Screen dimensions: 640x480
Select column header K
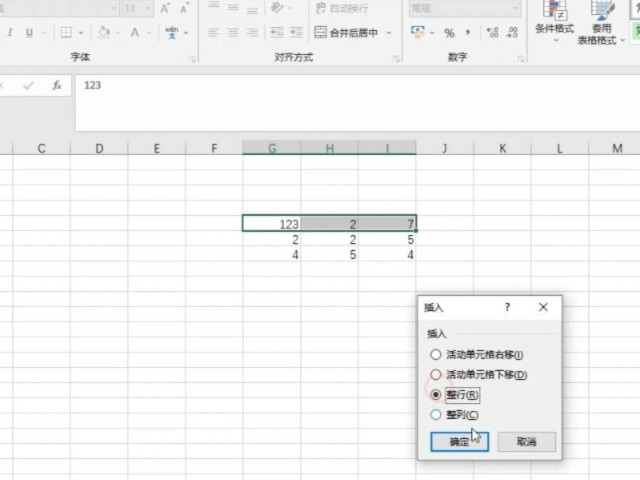[x=502, y=148]
